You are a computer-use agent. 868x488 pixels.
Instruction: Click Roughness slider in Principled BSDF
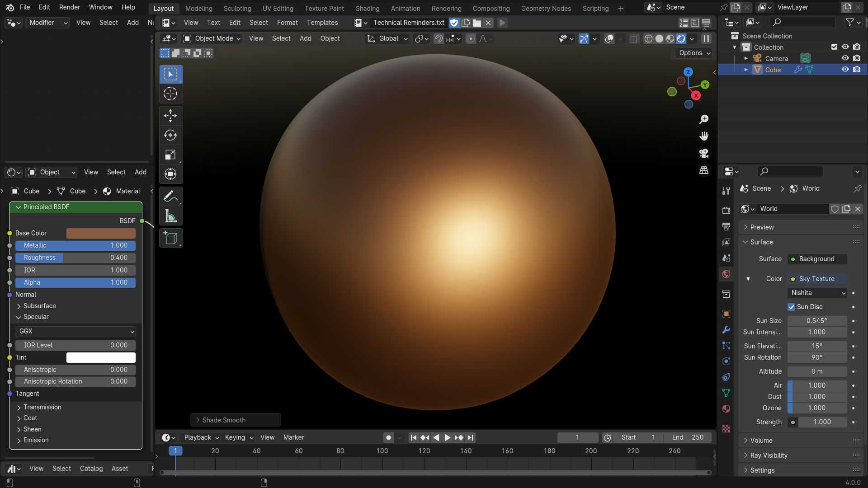(x=75, y=258)
